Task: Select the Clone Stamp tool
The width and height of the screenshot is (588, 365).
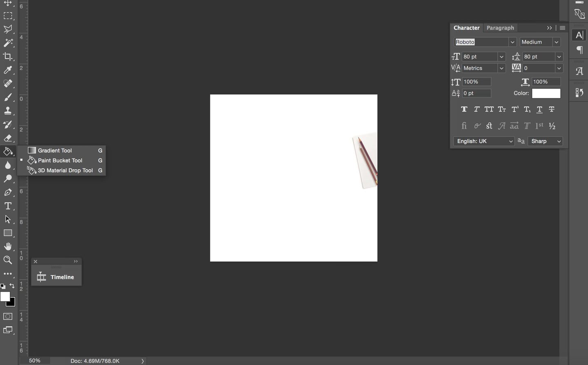Action: point(8,111)
